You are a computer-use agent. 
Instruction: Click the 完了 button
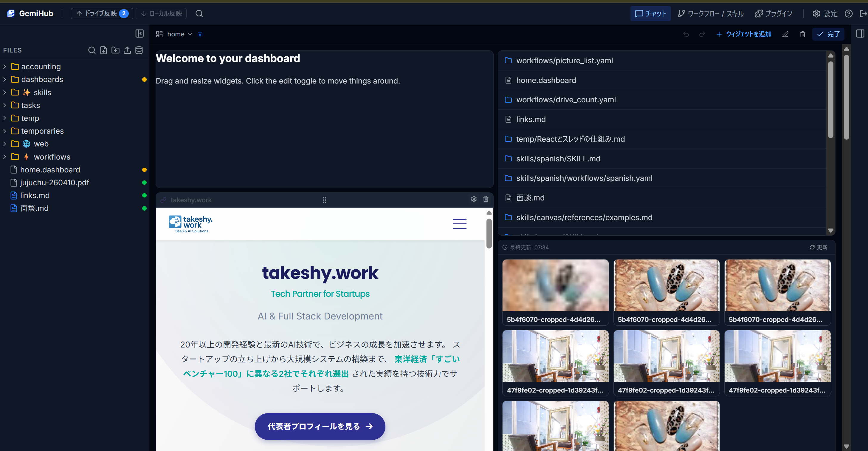click(828, 34)
